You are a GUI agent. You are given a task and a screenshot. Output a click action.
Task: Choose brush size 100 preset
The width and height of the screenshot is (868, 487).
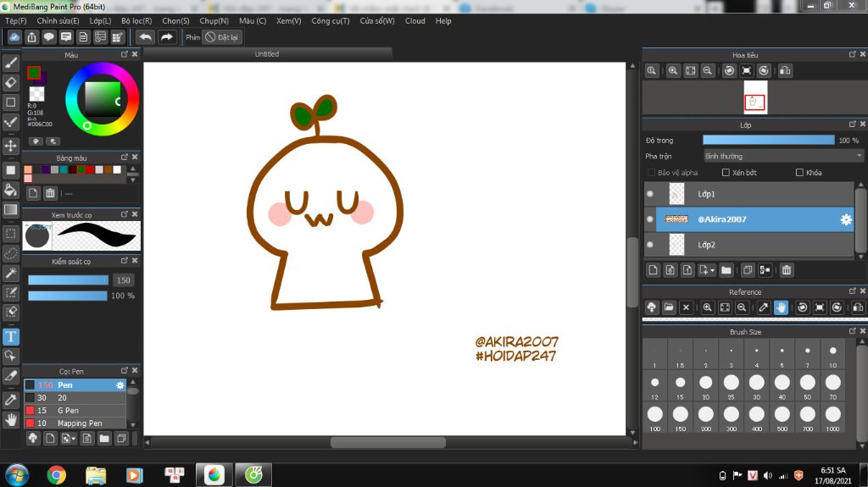pyautogui.click(x=655, y=418)
